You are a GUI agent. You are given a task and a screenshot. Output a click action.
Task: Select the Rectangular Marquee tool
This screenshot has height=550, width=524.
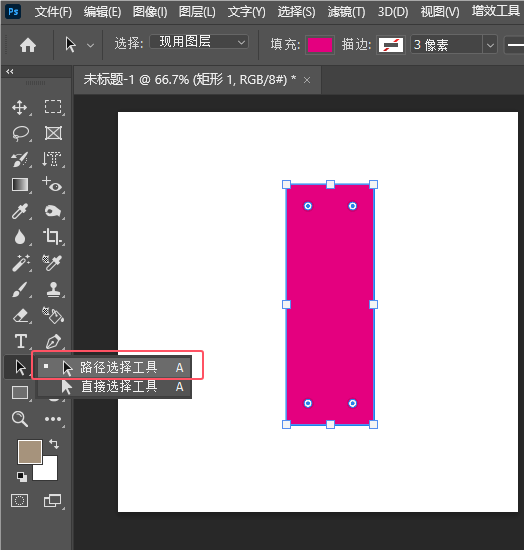[x=53, y=107]
